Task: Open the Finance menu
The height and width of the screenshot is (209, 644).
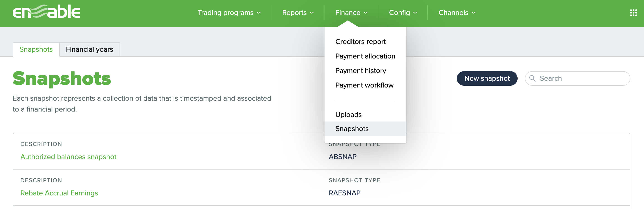Action: coord(351,12)
